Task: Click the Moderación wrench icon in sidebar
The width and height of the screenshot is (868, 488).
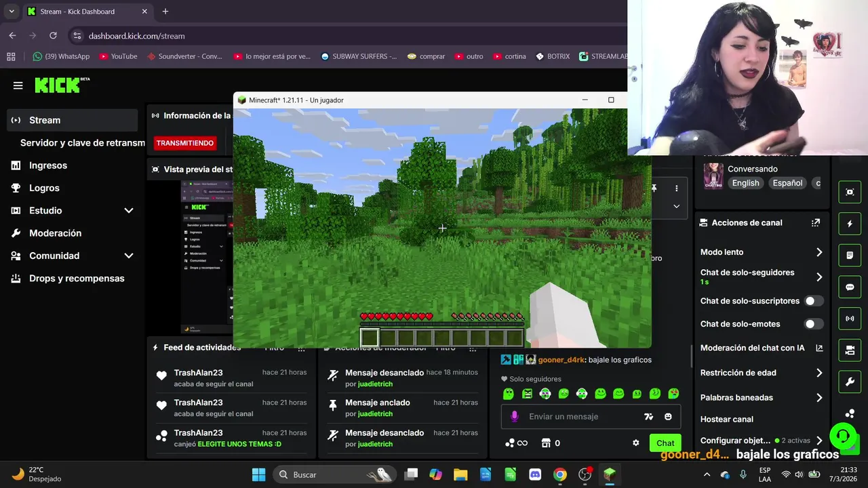Action: pos(16,233)
